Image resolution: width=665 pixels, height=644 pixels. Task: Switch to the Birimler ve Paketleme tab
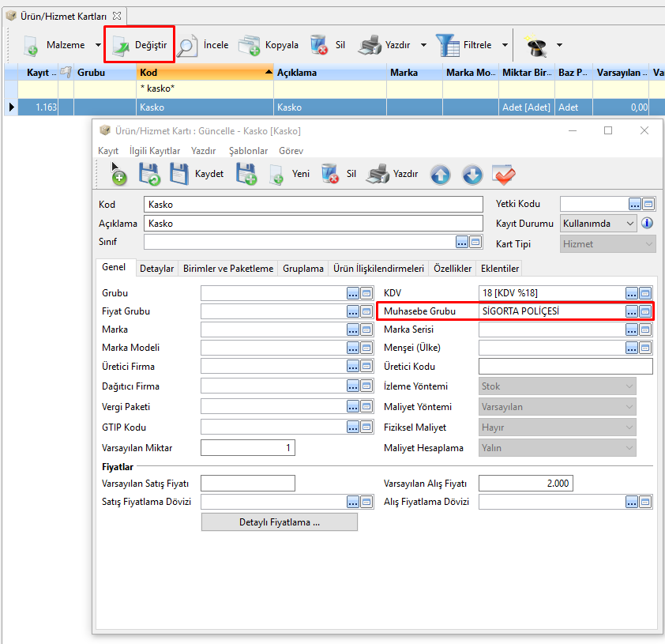tap(228, 269)
